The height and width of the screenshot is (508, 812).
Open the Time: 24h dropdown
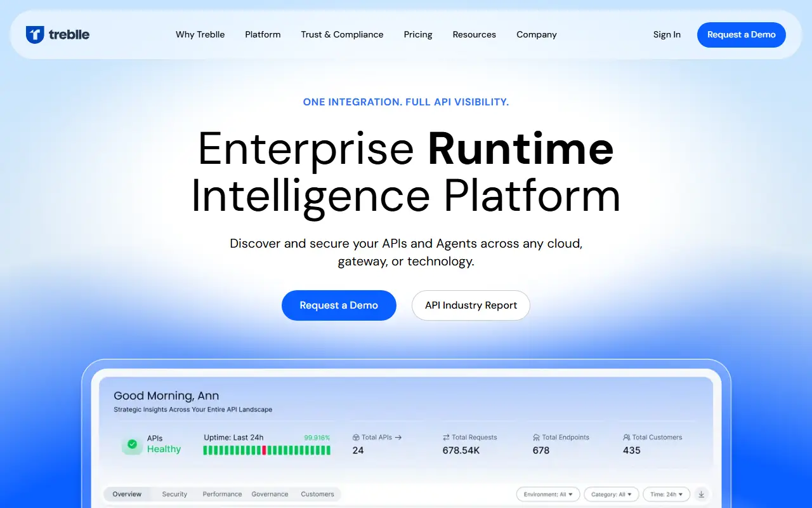coord(666,494)
